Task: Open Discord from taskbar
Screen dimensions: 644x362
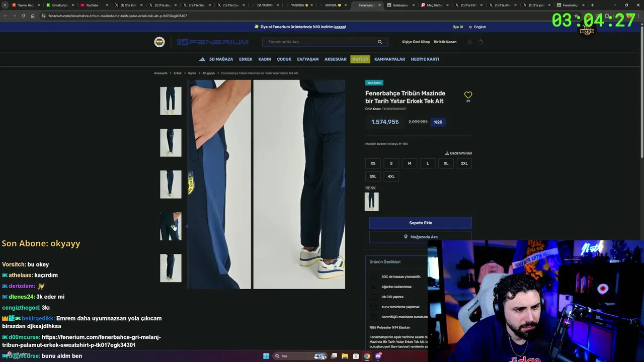Action: [378, 356]
